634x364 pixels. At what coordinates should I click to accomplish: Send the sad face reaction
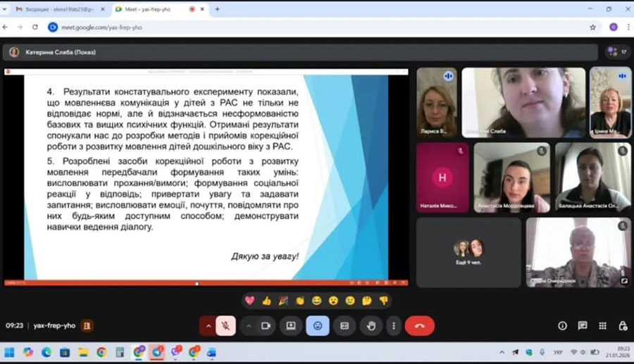(350, 301)
